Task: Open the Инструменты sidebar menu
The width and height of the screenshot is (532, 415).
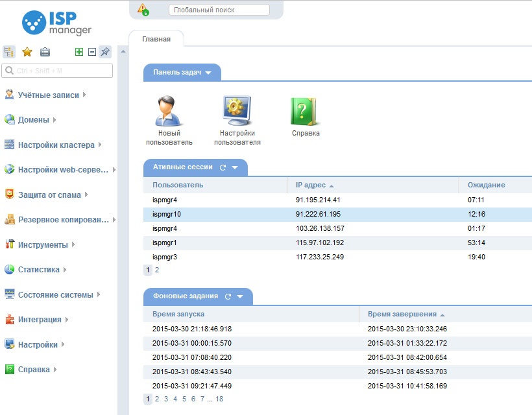Action: click(x=42, y=245)
